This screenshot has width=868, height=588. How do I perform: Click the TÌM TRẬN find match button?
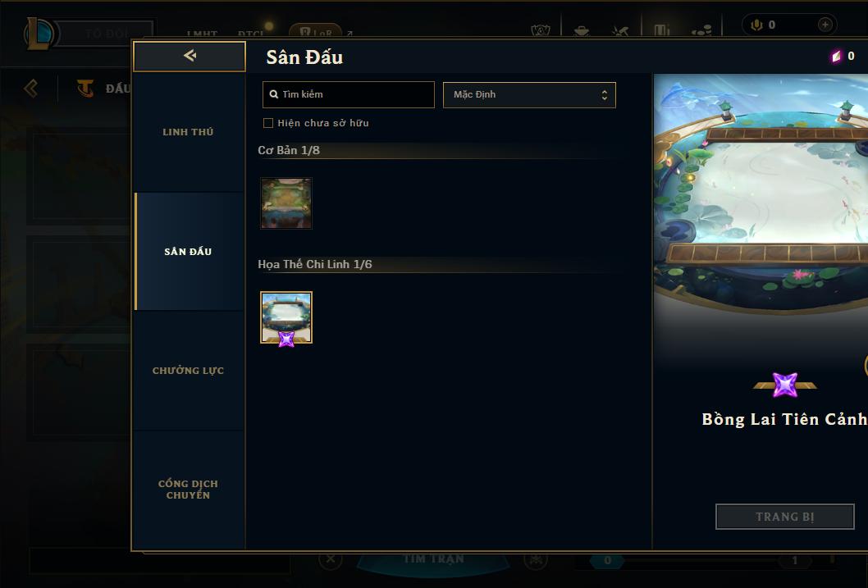click(433, 560)
